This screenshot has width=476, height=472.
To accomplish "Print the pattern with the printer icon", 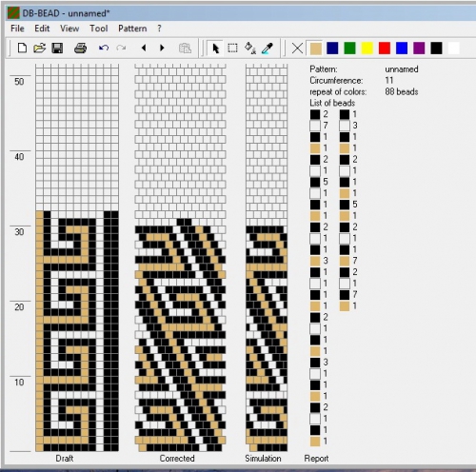I will 80,49.
